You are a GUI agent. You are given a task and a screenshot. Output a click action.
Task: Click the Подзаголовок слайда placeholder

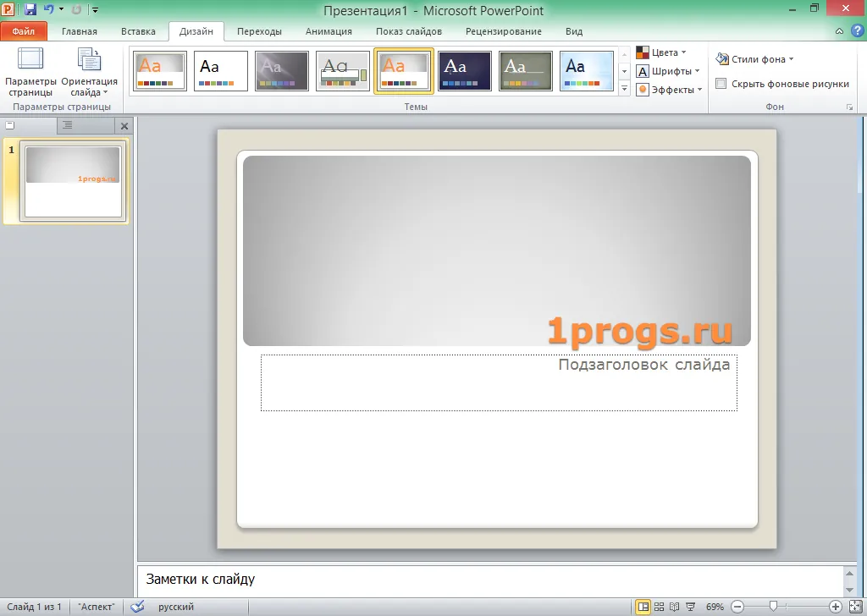point(499,382)
